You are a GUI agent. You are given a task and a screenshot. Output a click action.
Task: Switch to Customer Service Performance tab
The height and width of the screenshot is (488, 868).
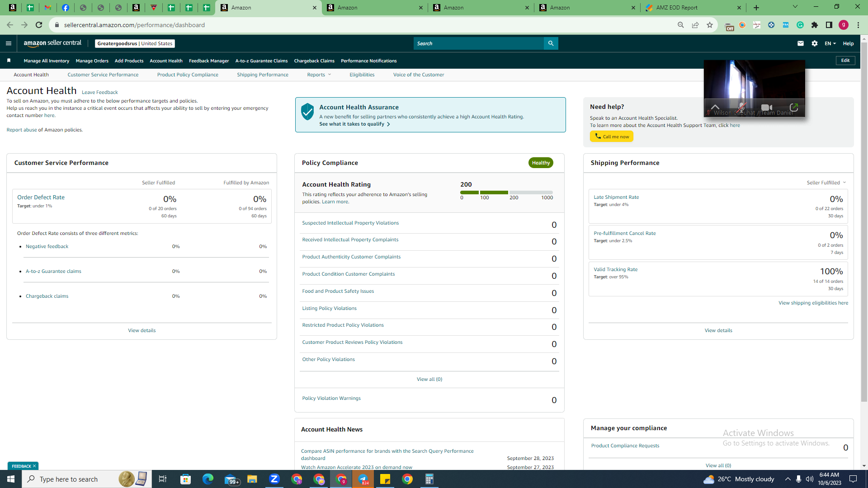(x=103, y=75)
